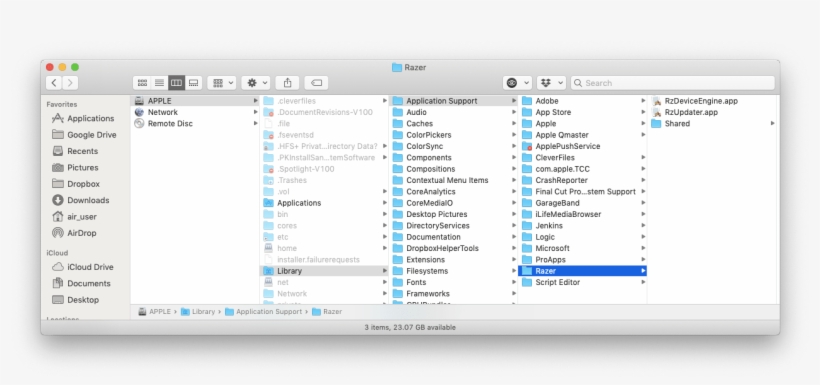This screenshot has height=385, width=820.
Task: Switch to gallery view
Action: click(x=193, y=83)
